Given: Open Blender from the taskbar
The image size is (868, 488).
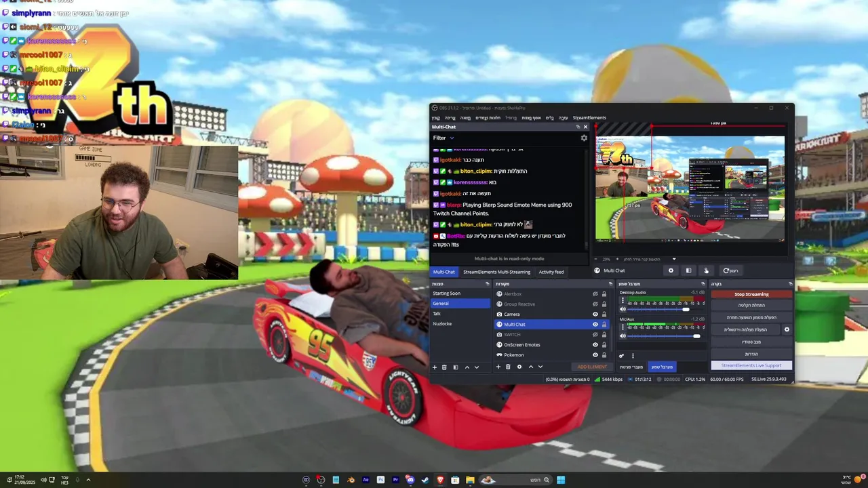Looking at the screenshot, I should tap(351, 480).
